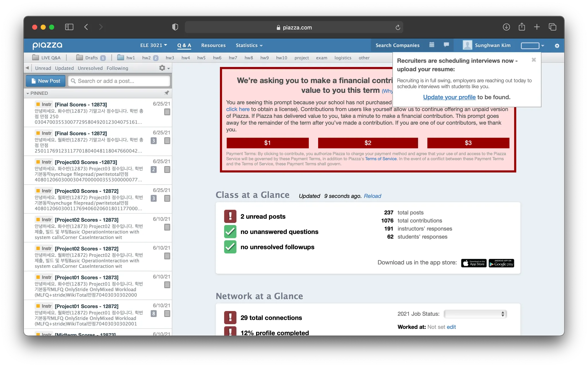This screenshot has width=588, height=367.
Task: Open the chat bubble icon in header
Action: [446, 45]
